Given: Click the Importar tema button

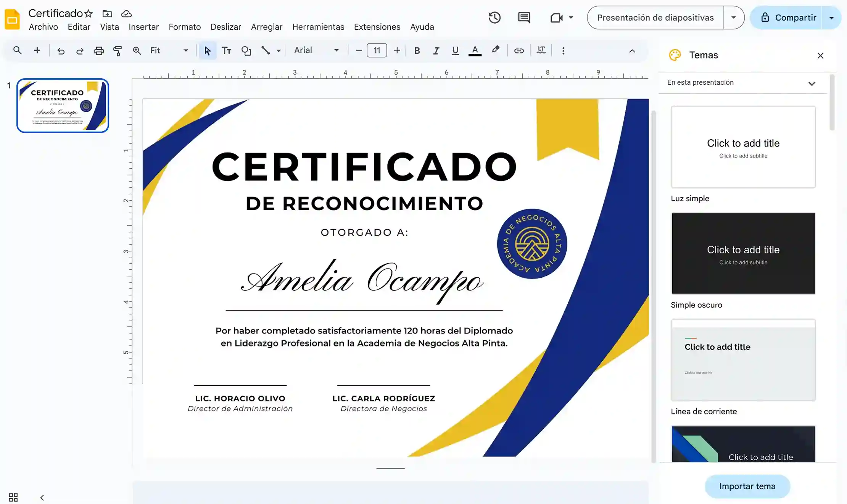Looking at the screenshot, I should [x=747, y=486].
